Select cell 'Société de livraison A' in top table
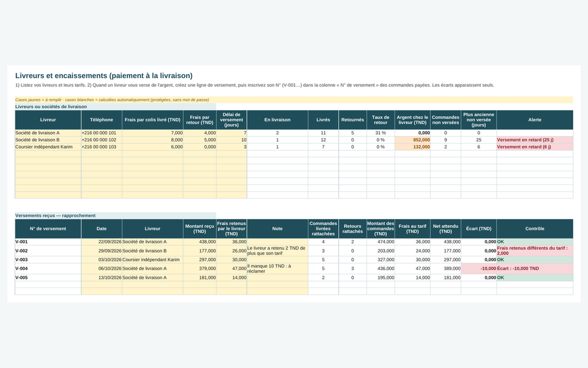 [48, 133]
